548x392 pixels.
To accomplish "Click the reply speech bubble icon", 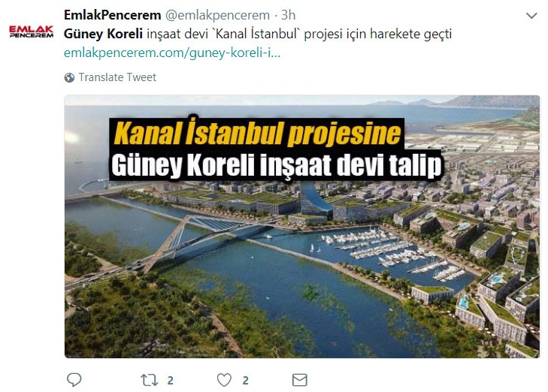I will 74,380.
